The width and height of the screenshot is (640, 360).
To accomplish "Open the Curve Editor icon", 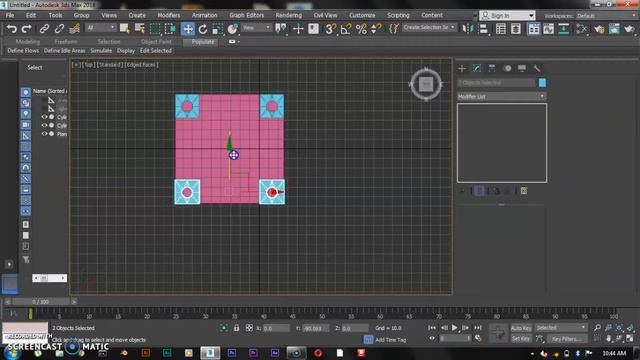I will [549, 29].
